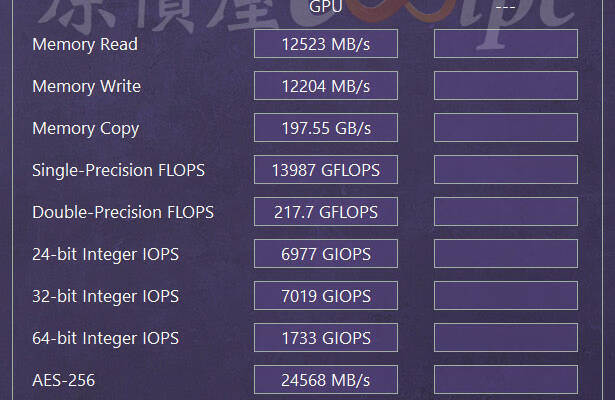Select the Memory Copy 197.55 GB/s box

coord(326,127)
